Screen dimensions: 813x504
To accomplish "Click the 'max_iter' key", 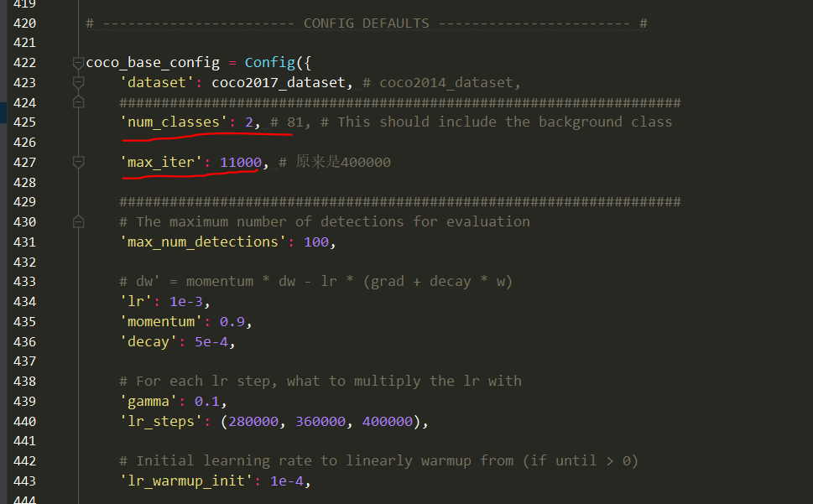I will coord(161,163).
